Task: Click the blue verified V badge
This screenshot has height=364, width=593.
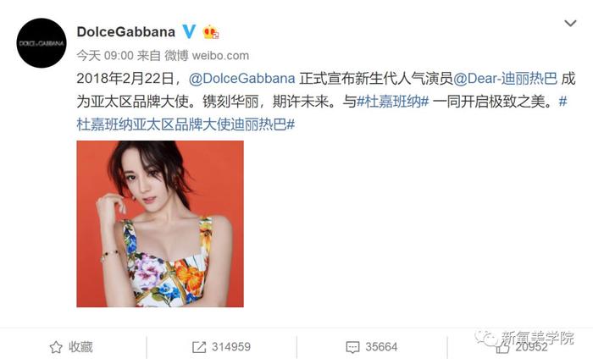Action: (189, 32)
